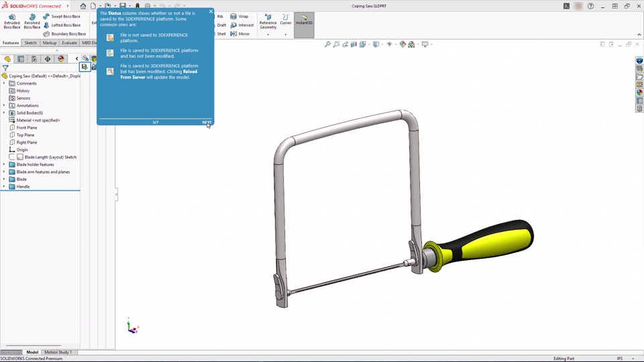Open the Curves dropdown arrow

click(x=286, y=34)
